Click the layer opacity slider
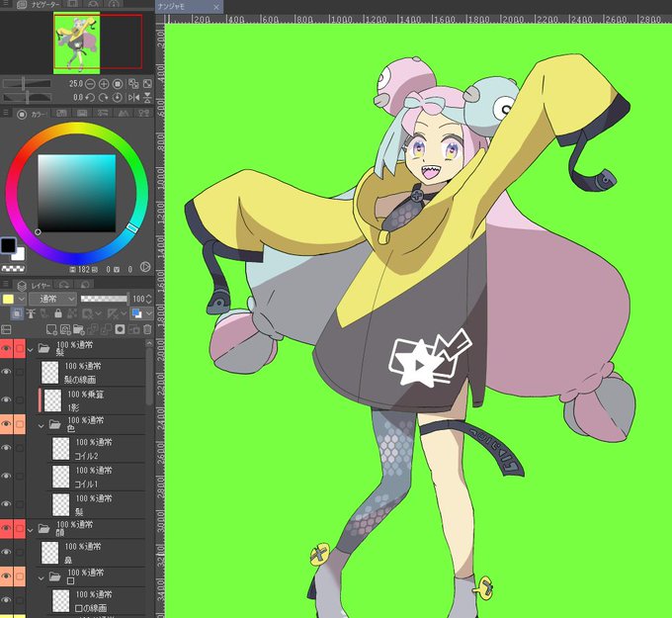 (104, 299)
